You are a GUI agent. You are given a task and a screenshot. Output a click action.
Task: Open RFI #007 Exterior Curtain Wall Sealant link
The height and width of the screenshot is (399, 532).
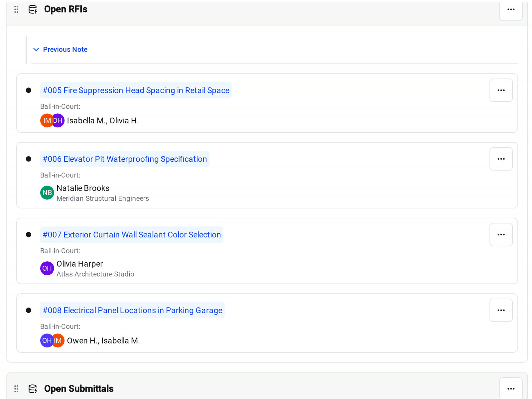point(132,235)
